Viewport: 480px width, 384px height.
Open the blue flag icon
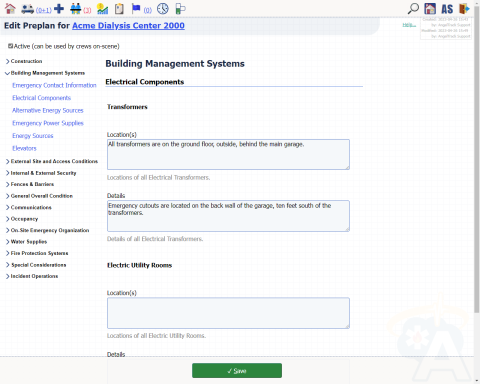coord(136,9)
